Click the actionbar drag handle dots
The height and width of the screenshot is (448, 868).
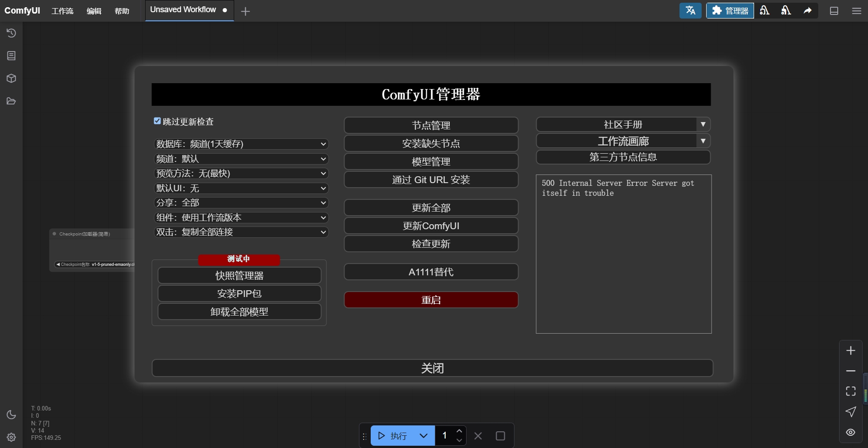coord(364,436)
